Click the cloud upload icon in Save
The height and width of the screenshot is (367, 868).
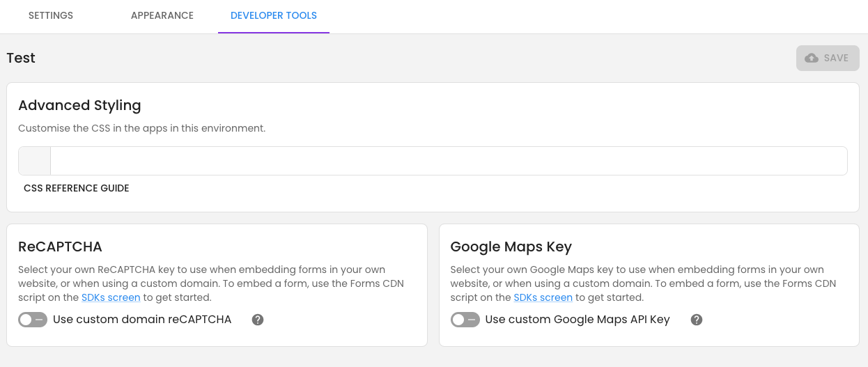[x=812, y=58]
